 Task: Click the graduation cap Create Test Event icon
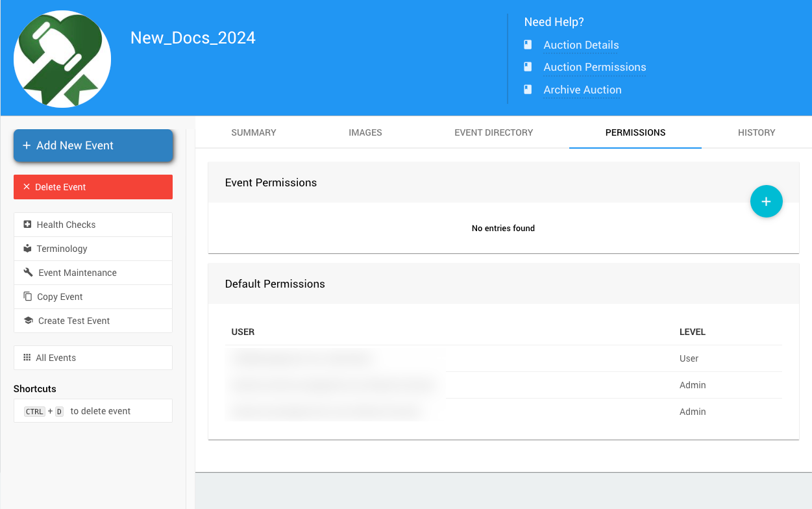point(28,321)
